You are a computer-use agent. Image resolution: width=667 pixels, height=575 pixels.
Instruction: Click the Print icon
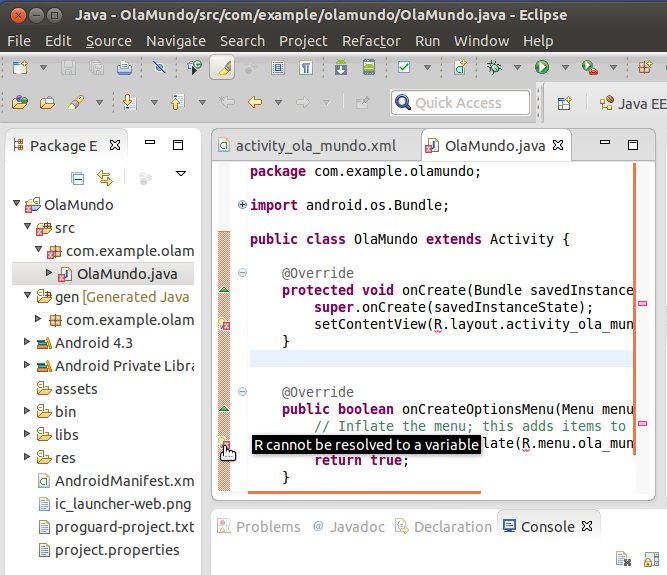[124, 67]
